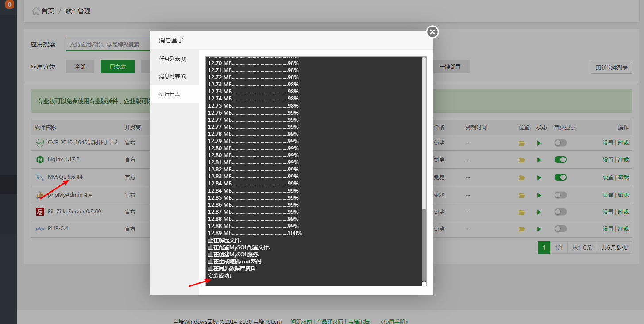
Task: Click the CVE-2019-1040 patch shield icon
Action: coord(40,143)
